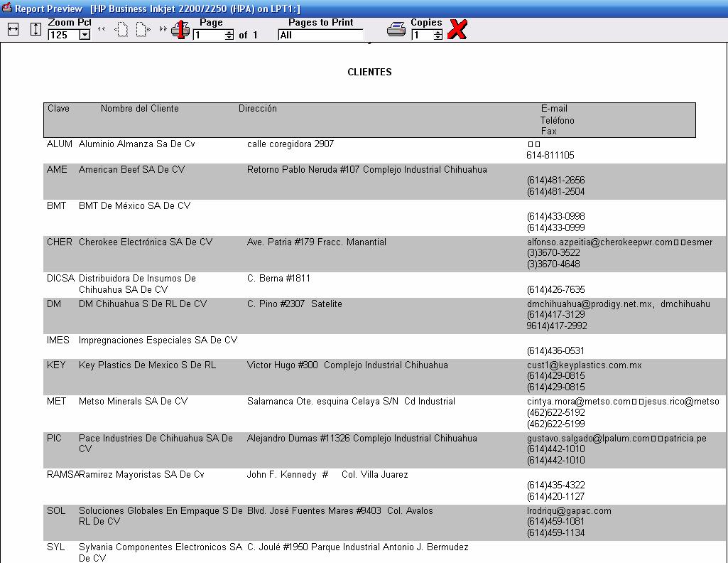The width and height of the screenshot is (728, 563).
Task: Select American Beef SA De CV
Action: pyautogui.click(x=132, y=170)
